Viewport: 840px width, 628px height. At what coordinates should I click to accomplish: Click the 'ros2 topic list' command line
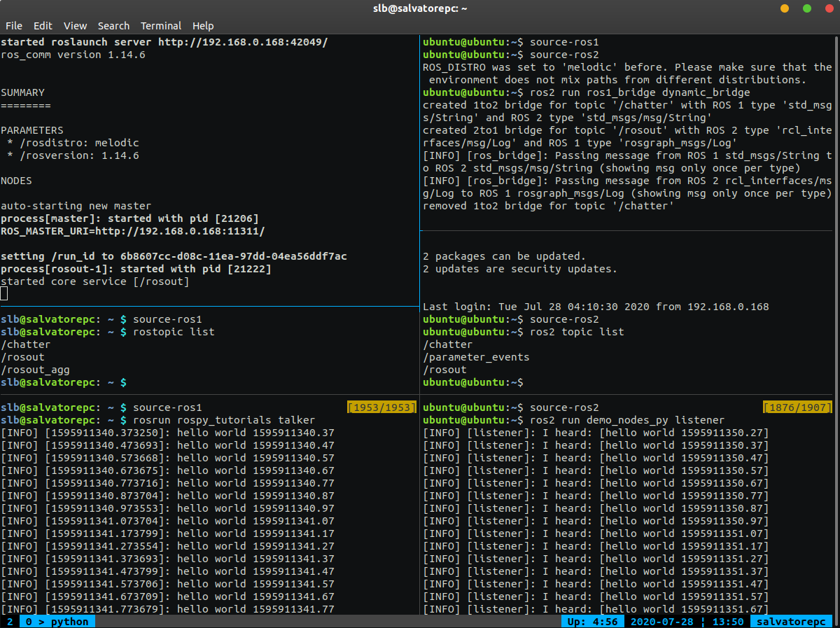[x=577, y=332]
